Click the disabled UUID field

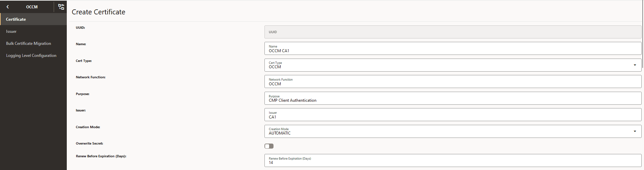(x=453, y=32)
